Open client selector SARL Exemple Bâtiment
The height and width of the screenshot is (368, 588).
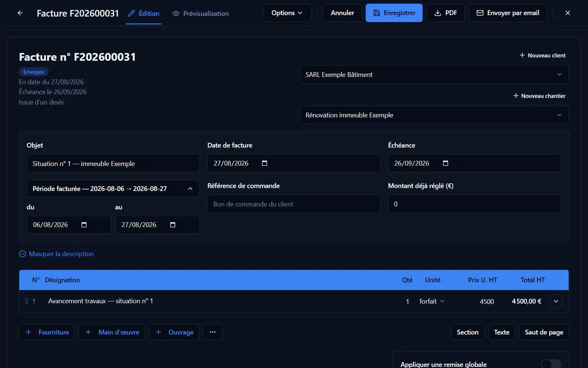pyautogui.click(x=434, y=74)
